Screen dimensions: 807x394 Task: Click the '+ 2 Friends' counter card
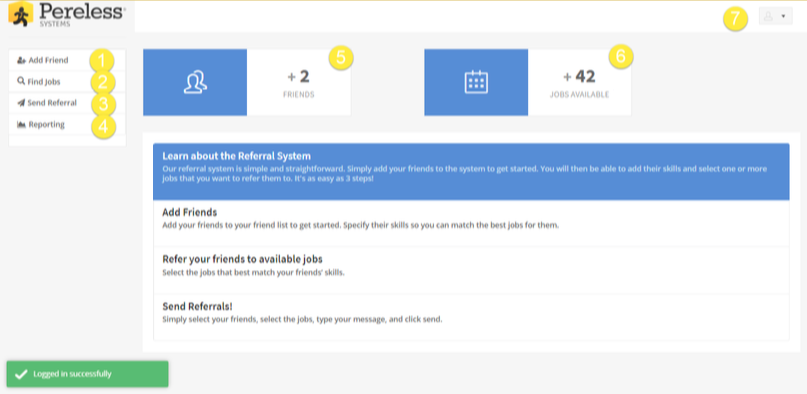(x=299, y=82)
